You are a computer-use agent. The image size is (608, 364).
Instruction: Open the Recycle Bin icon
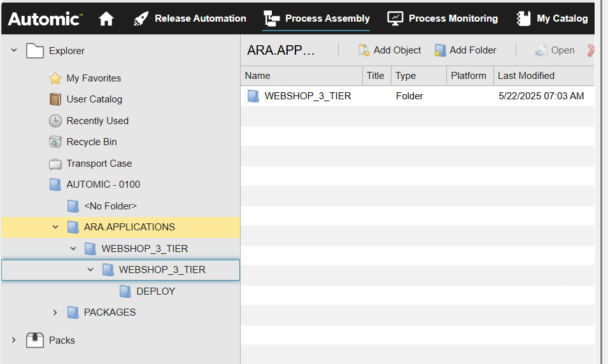(x=55, y=142)
